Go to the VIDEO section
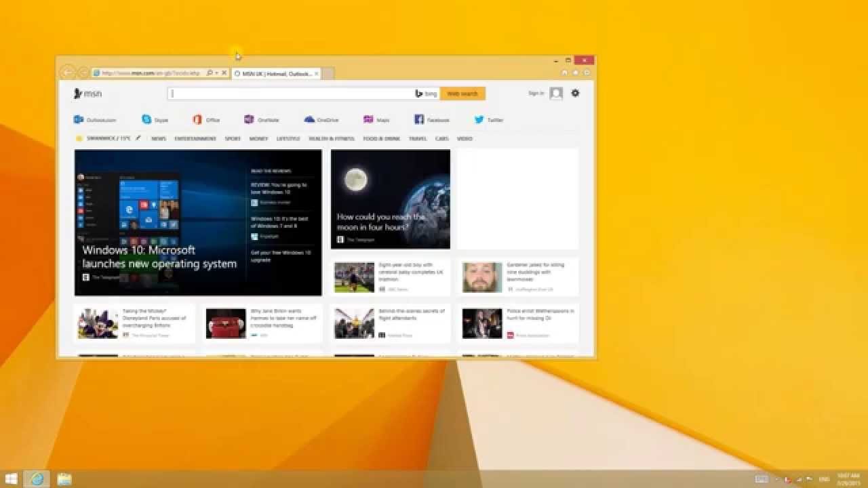This screenshot has width=868, height=488. click(x=465, y=138)
